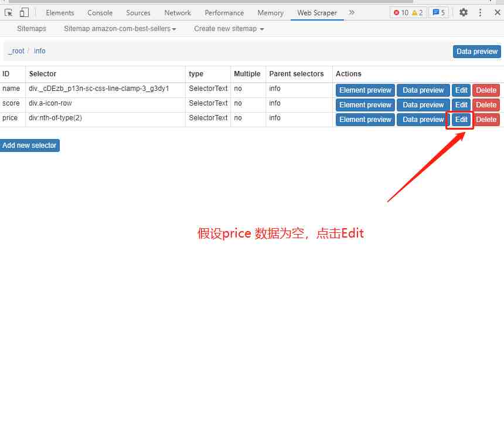Click the Parent selectors column header
The width and height of the screenshot is (504, 437).
299,74
